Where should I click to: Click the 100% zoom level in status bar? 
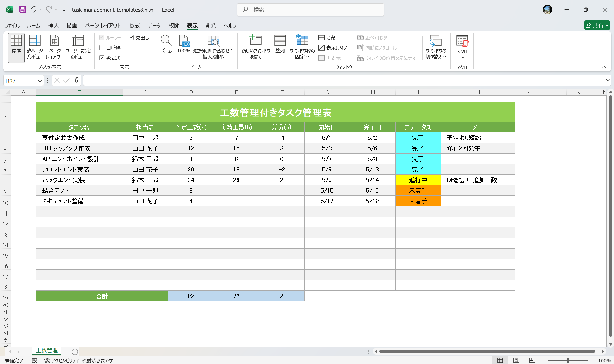pos(604,360)
